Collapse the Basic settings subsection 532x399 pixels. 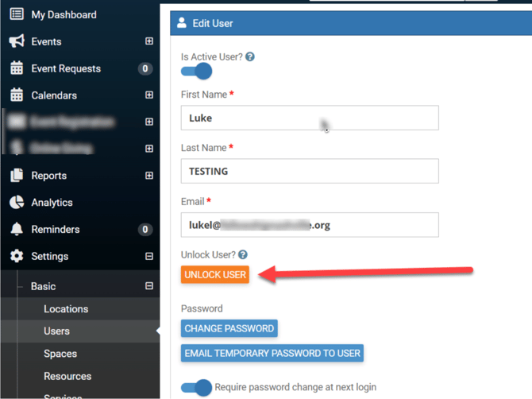point(148,286)
